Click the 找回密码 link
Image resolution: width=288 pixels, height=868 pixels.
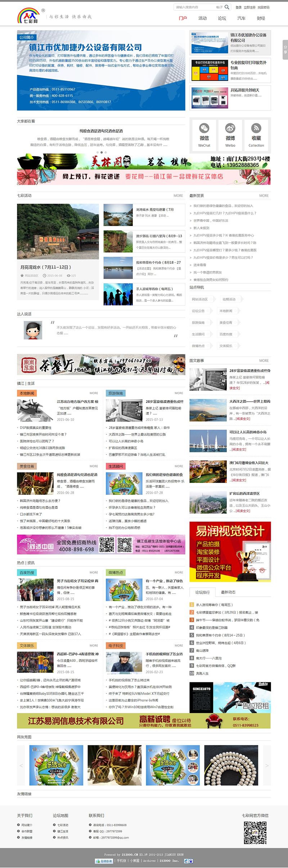264,7
